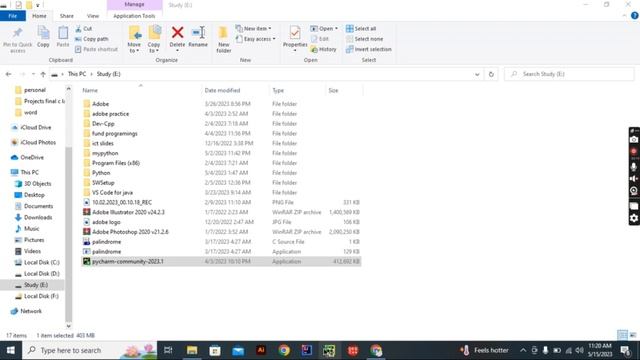640x360 pixels.
Task: Select Downloads in navigation pane
Action: click(38, 218)
